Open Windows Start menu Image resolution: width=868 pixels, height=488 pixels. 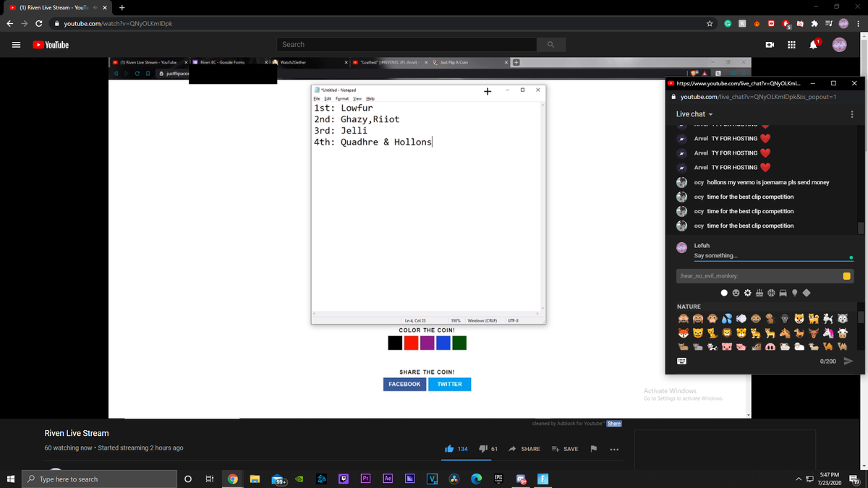click(x=11, y=479)
